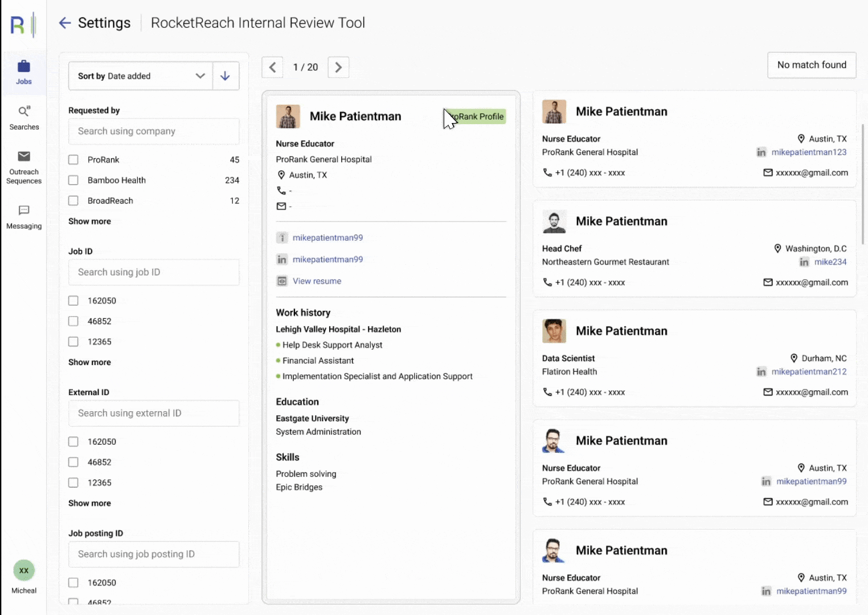Open the Jobs briefcase icon
This screenshot has height=615, width=868.
tap(24, 67)
